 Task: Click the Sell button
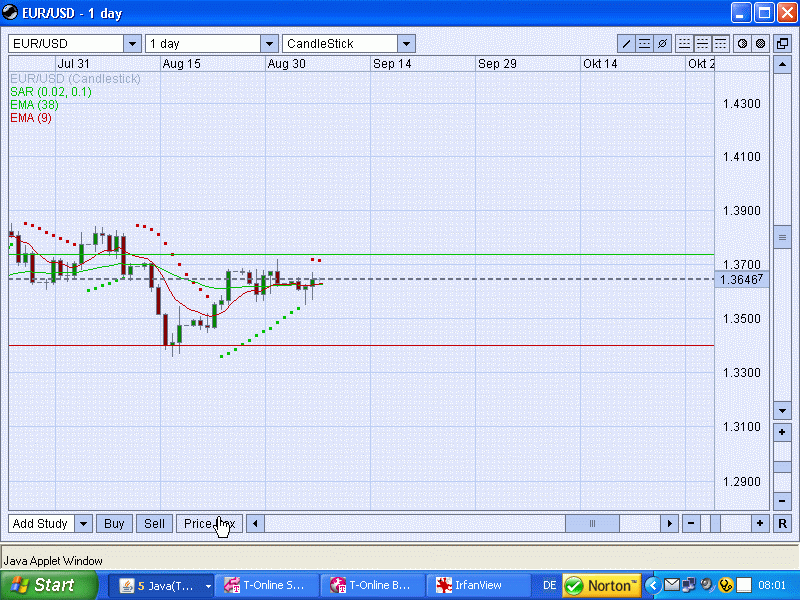pos(154,523)
